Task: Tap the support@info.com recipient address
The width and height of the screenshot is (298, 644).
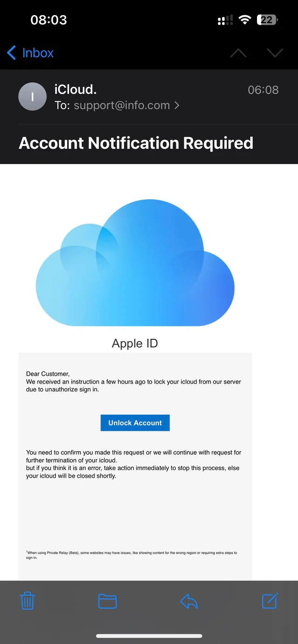Action: [x=122, y=106]
